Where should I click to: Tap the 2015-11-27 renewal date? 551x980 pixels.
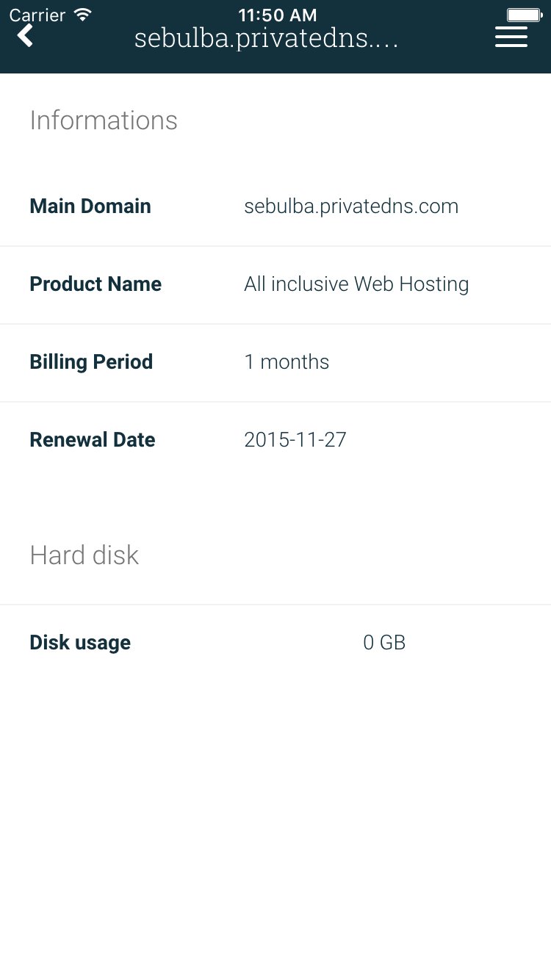(295, 440)
